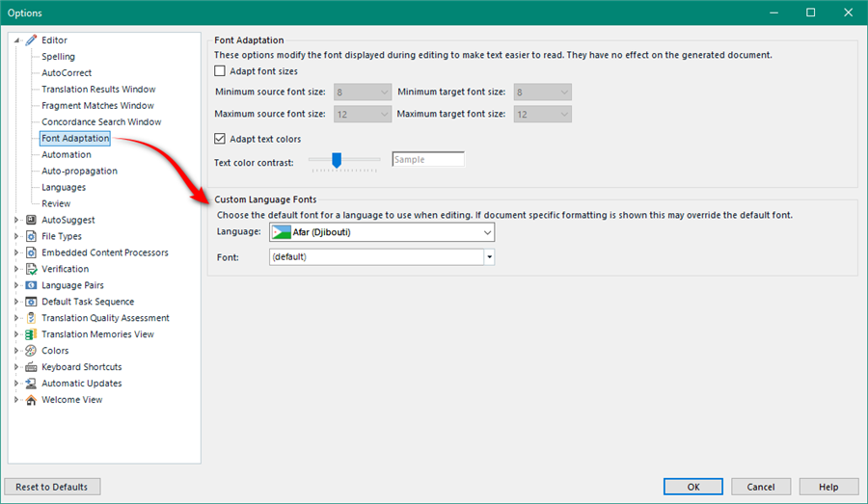Click the Embedded Content Processors icon
Image resolution: width=868 pixels, height=504 pixels.
31,252
